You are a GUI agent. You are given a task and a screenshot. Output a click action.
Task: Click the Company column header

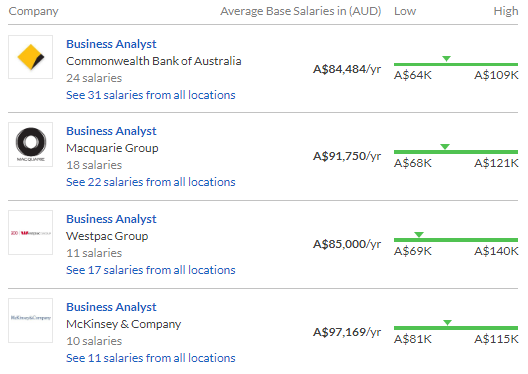coord(33,11)
